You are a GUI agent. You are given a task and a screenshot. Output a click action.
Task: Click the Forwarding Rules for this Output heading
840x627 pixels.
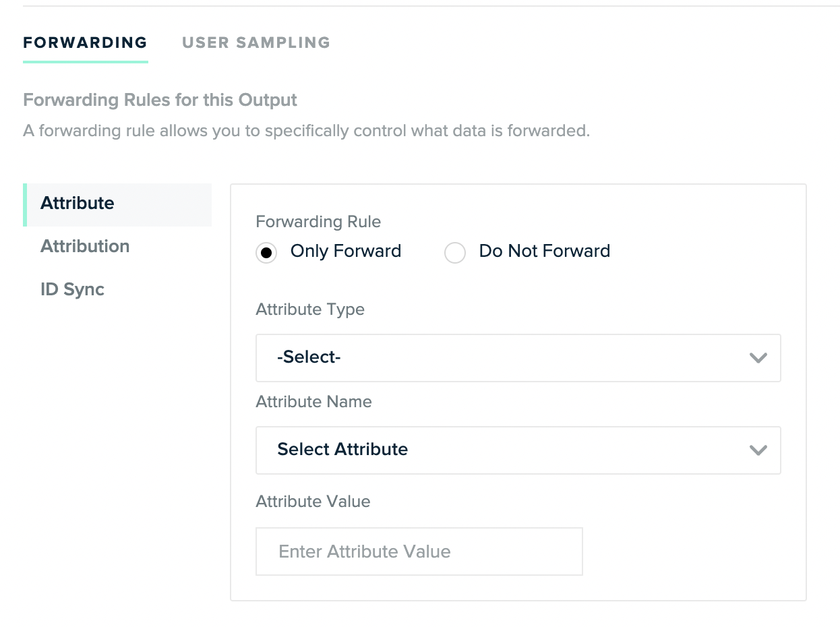(x=160, y=99)
